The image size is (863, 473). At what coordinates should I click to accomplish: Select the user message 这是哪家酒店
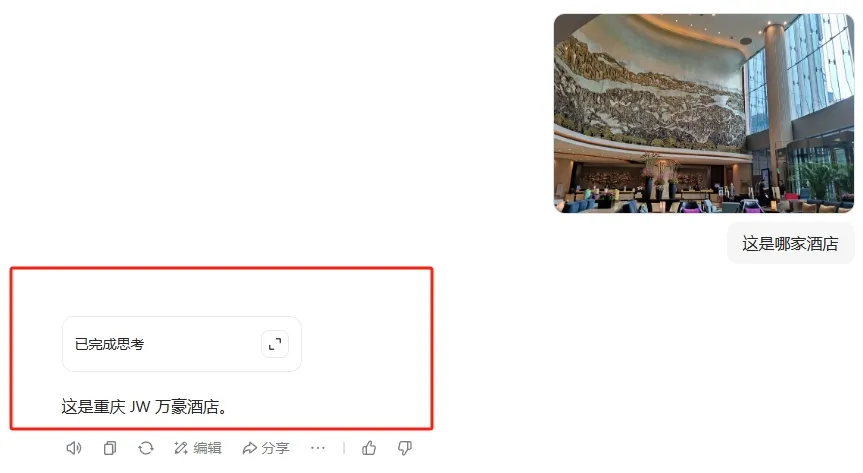790,243
